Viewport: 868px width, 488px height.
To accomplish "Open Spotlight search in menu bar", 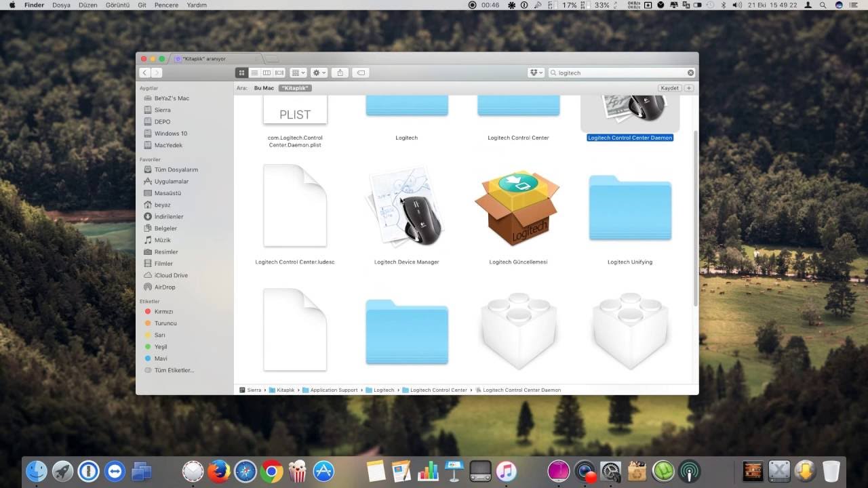I will [823, 5].
